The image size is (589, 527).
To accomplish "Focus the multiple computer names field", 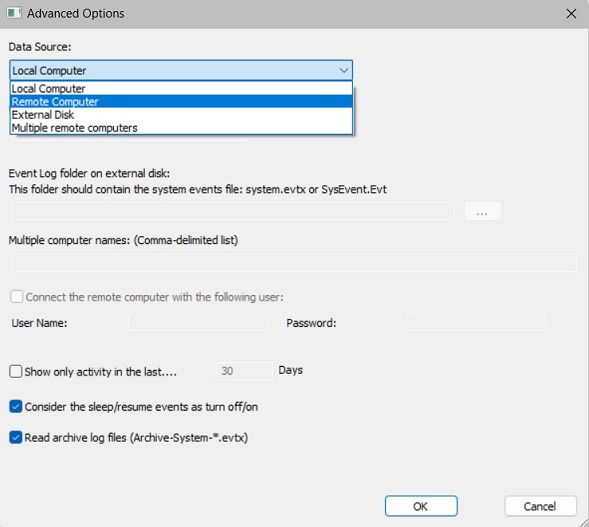I will [x=293, y=262].
